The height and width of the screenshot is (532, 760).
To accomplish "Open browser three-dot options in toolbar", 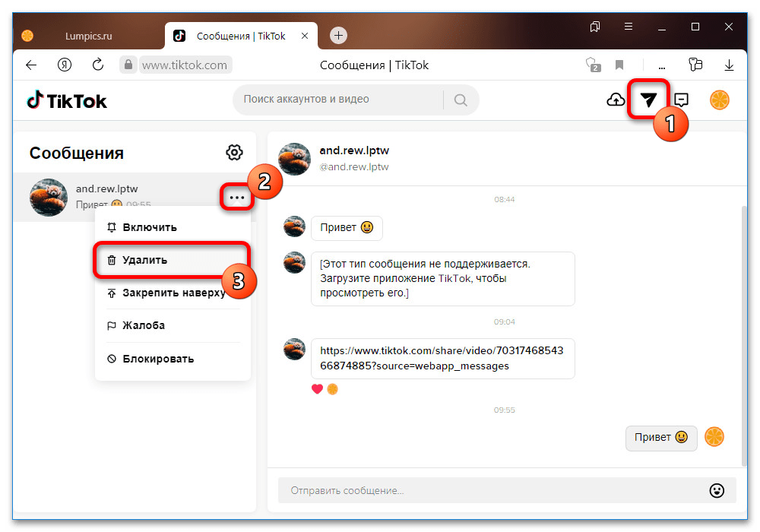I will 662,68.
